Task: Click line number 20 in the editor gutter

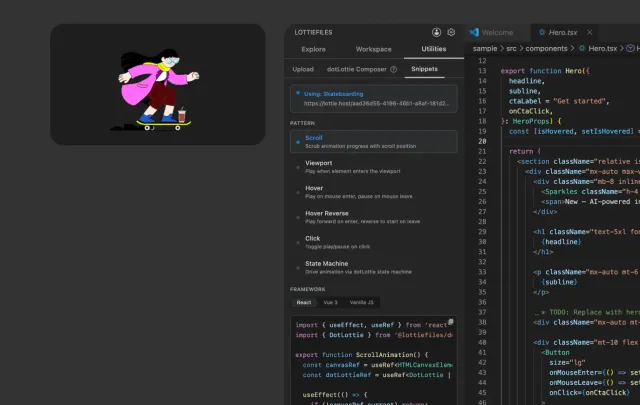Action: click(x=482, y=141)
